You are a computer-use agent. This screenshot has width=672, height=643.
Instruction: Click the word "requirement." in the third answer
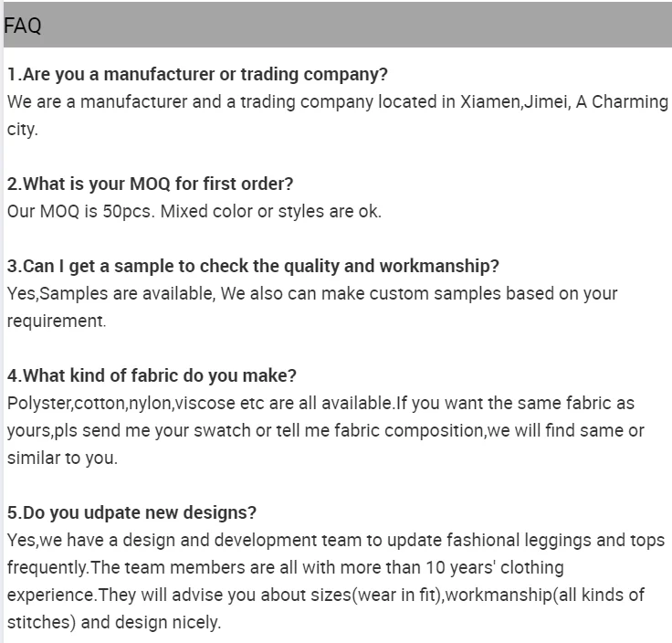[x=57, y=321]
